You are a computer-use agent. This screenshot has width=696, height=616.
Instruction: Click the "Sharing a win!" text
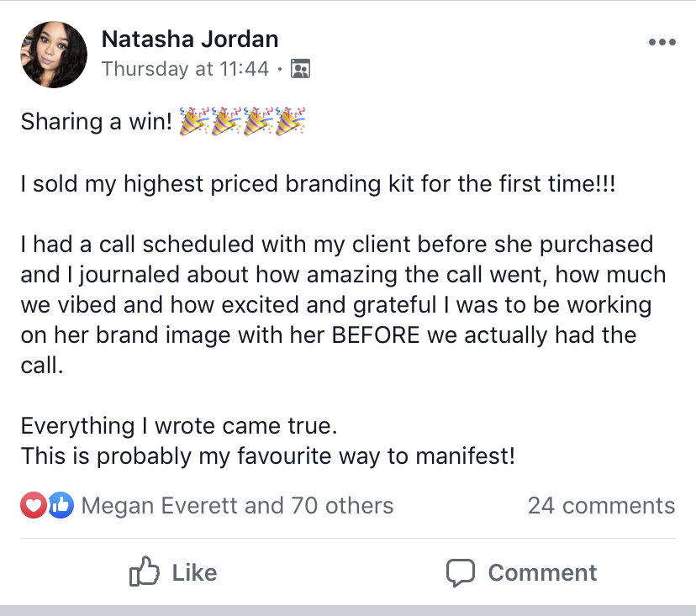coord(97,122)
